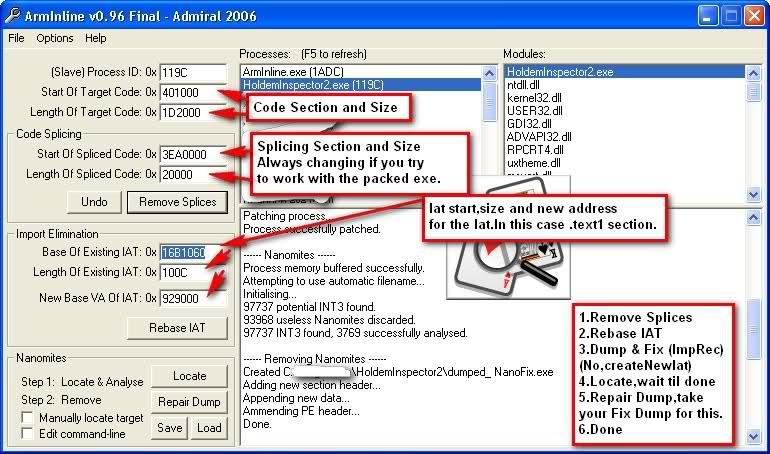This screenshot has width=770, height=454.
Task: Focus the Slave Process ID field
Action: point(193,73)
